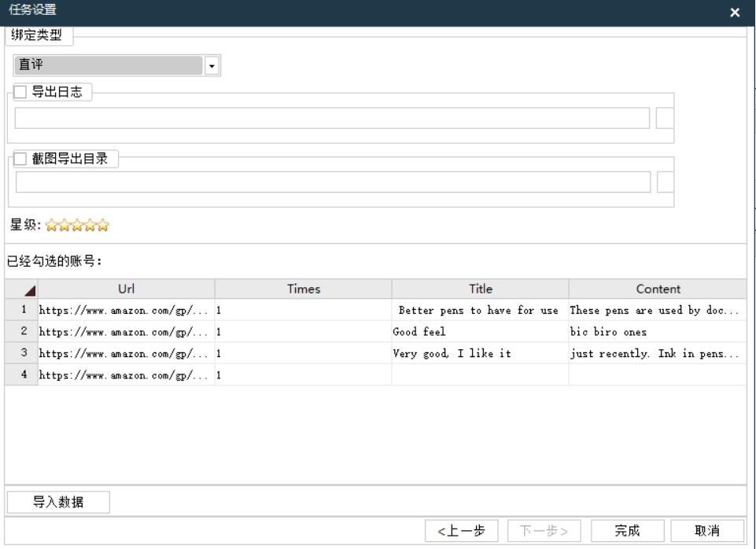Enable the 截图导出目录 checkbox
This screenshot has width=756, height=549.
[x=20, y=159]
